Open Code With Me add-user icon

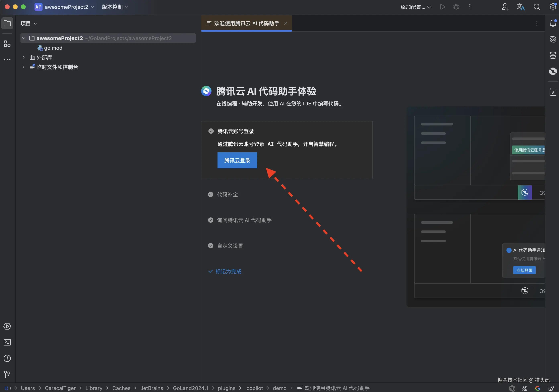(505, 7)
